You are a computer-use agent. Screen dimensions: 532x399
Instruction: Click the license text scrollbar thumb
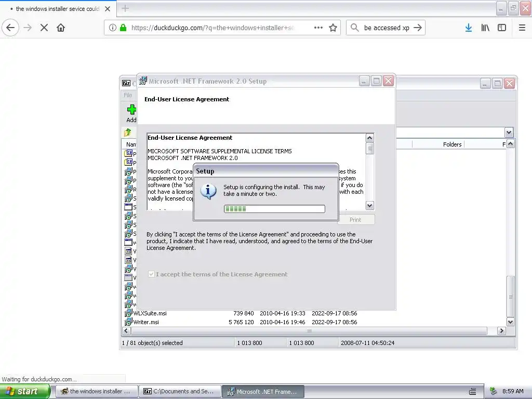coord(370,148)
